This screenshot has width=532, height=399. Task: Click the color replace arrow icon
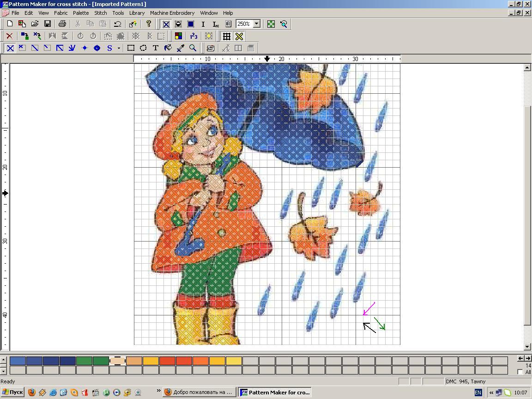tap(24, 36)
